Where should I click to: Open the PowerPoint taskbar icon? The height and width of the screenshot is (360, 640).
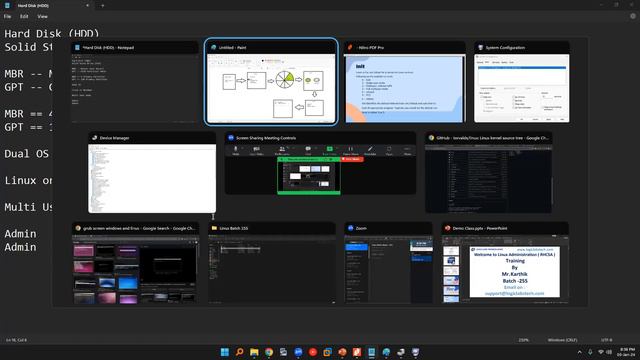pos(342,352)
